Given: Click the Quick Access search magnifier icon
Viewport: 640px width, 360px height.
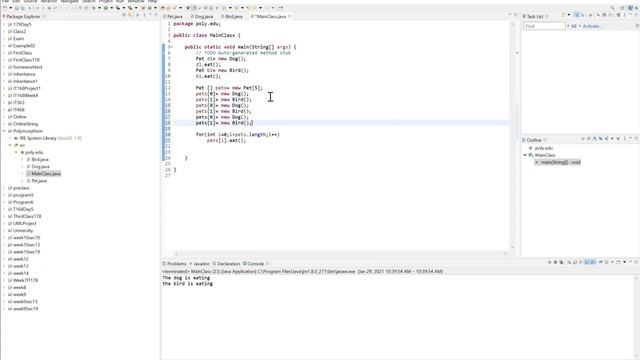Looking at the screenshot, I should [x=612, y=8].
